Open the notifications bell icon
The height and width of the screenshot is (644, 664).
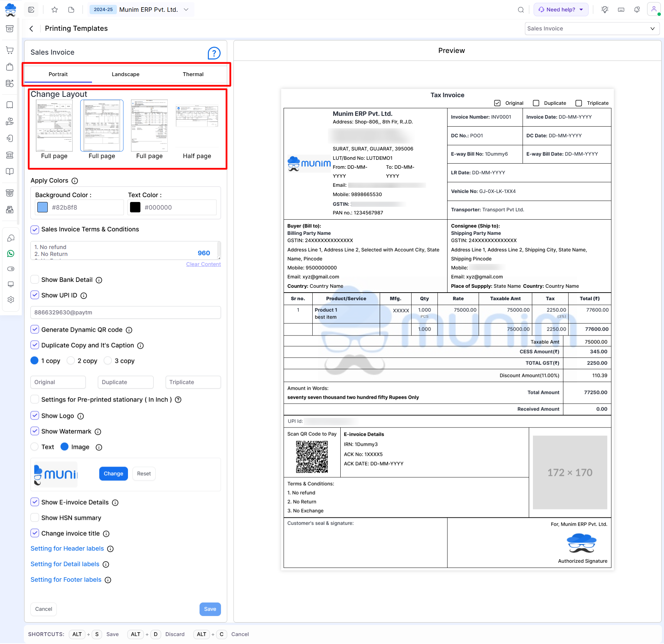coord(637,10)
